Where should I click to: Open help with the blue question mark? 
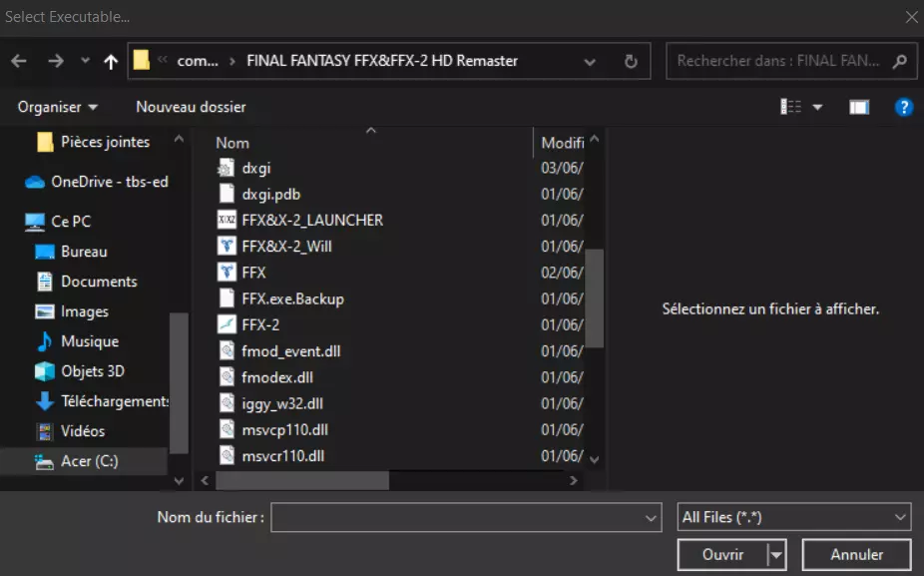903,107
